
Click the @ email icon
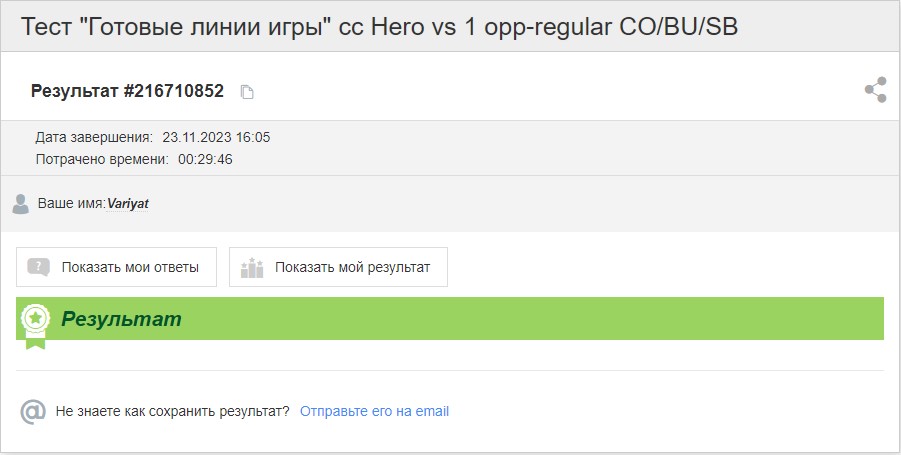click(33, 411)
